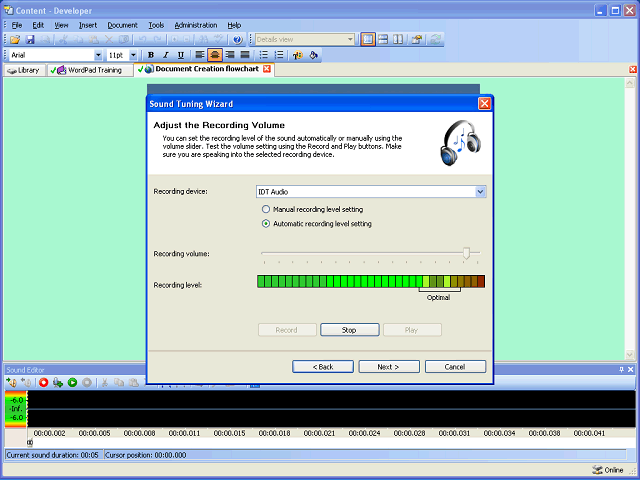Close the Sound Editor panel
640x480 pixels.
point(631,369)
